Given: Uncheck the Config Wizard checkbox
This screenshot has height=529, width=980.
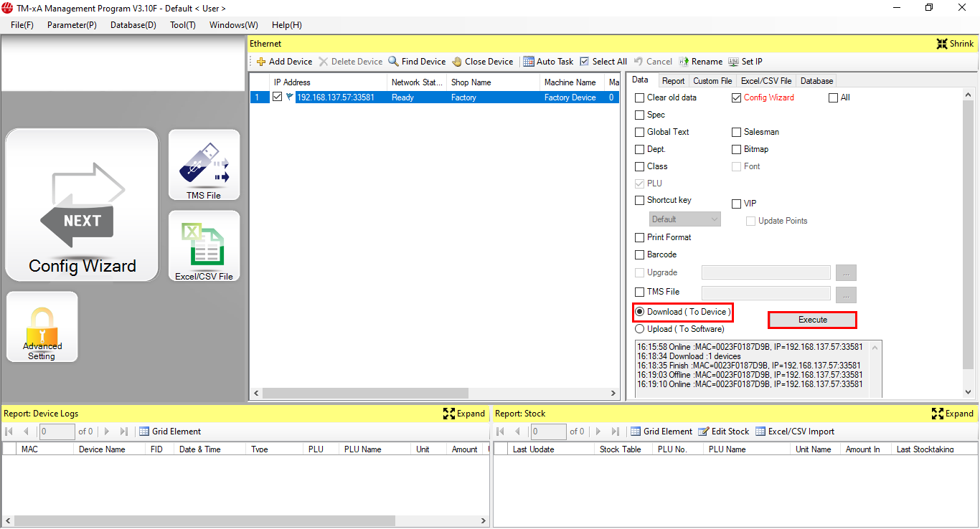Looking at the screenshot, I should pos(737,97).
